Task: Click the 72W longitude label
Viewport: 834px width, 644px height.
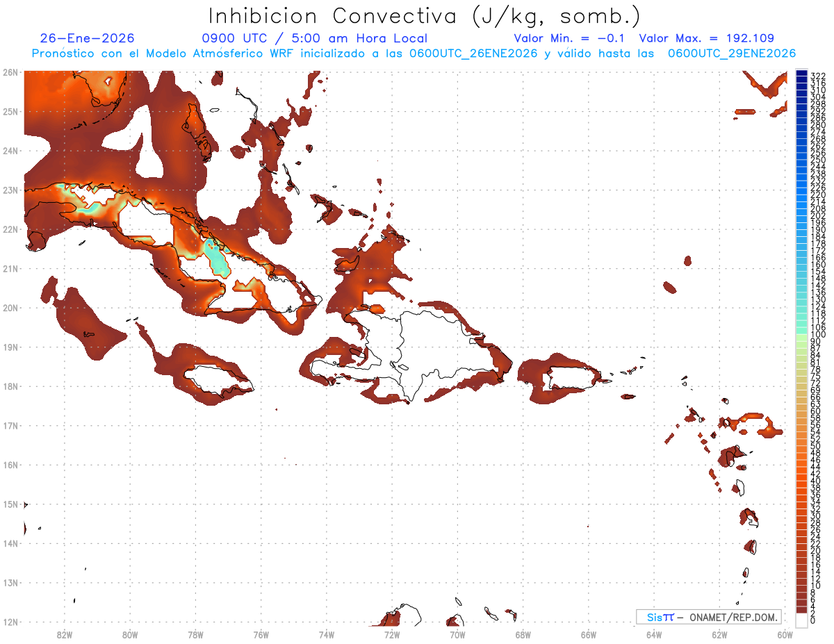Action: tap(392, 634)
